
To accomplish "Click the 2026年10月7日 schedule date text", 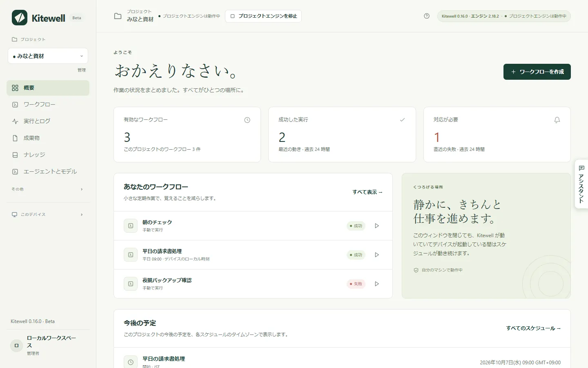I will (520, 363).
